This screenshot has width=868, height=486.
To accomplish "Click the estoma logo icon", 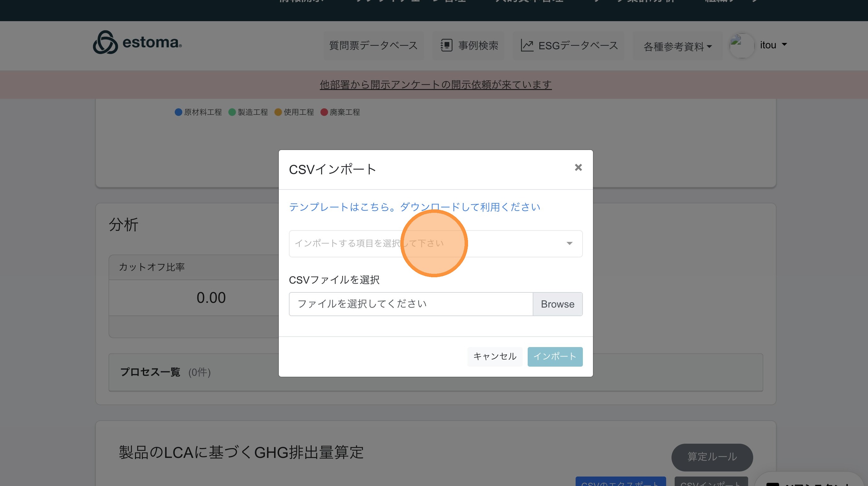I will [105, 43].
